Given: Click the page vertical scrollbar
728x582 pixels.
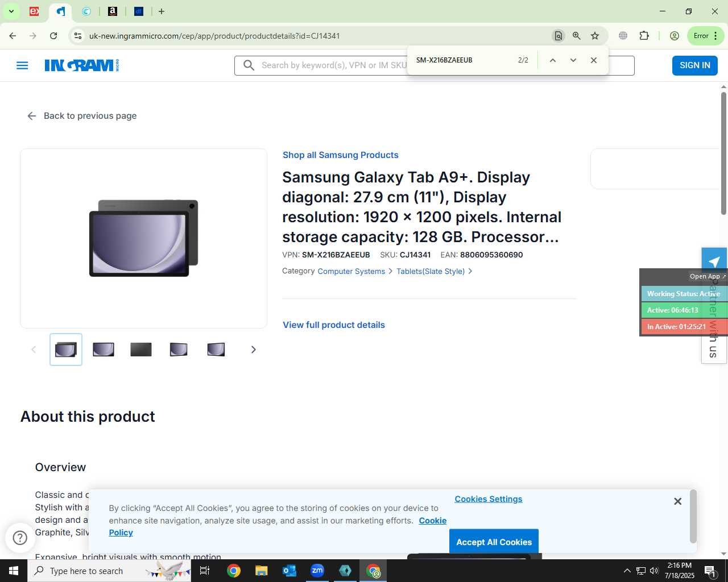Looking at the screenshot, I should 723,153.
